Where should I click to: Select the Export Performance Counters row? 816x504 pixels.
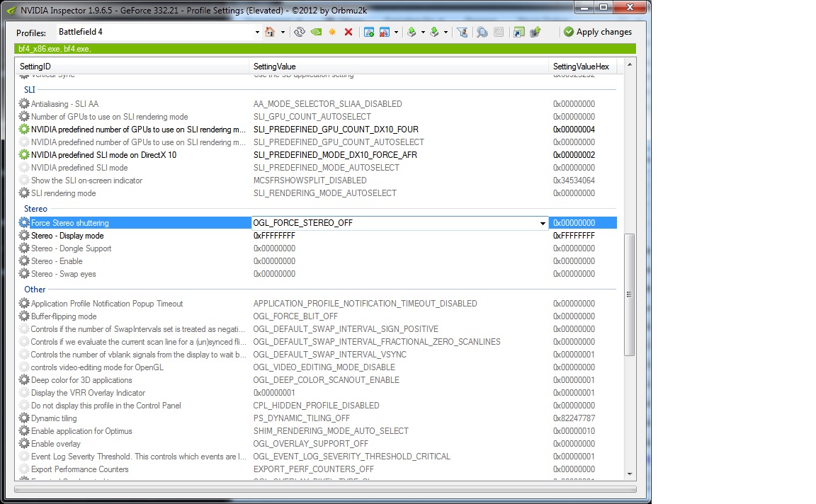click(x=317, y=469)
